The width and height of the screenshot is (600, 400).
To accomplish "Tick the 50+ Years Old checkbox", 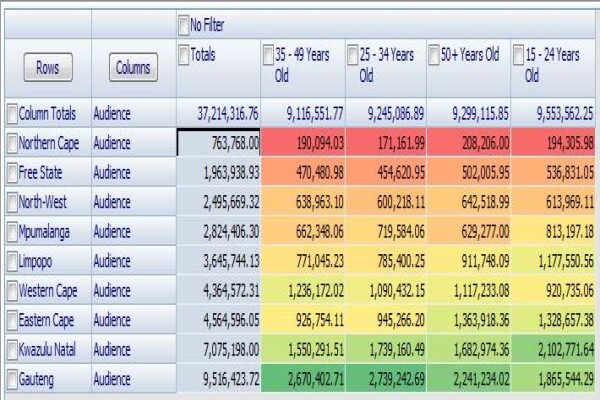I will click(x=434, y=54).
